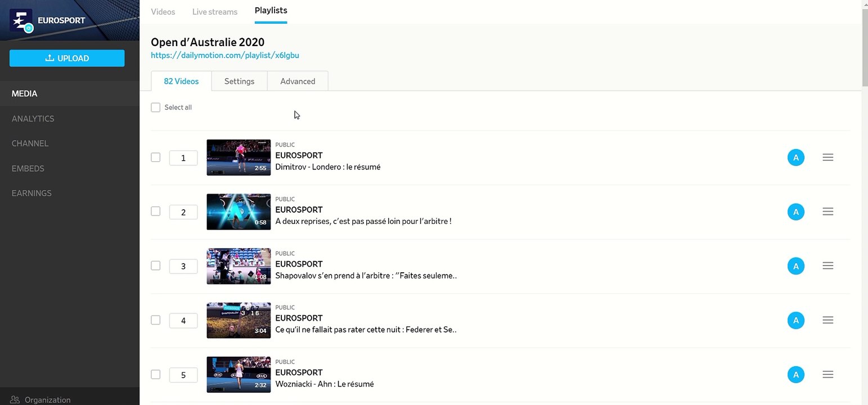Click the blue A badge on the Shapovalov video row
This screenshot has height=405, width=868.
coord(795,266)
